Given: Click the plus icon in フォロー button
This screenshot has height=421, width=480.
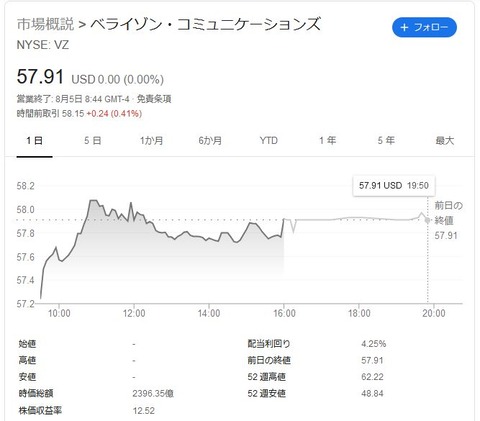Looking at the screenshot, I should coord(404,27).
